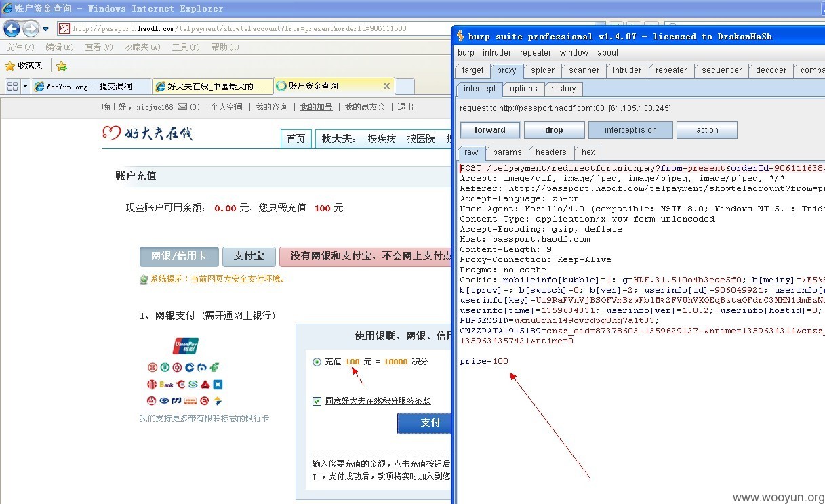Switch request view to params tab

point(507,152)
